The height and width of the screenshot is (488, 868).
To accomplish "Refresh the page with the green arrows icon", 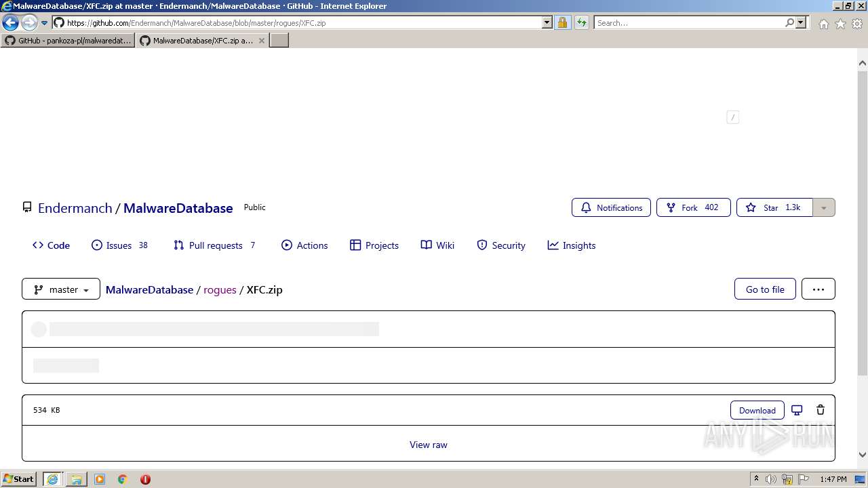I will pos(581,23).
